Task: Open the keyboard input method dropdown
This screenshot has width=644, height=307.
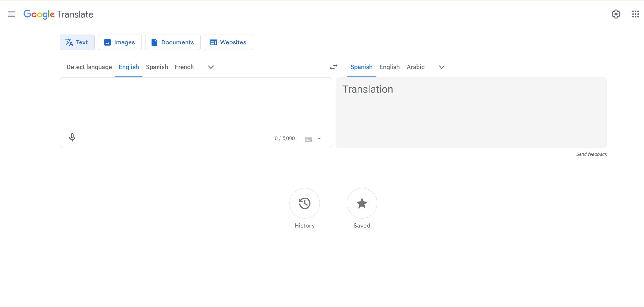Action: pos(319,138)
